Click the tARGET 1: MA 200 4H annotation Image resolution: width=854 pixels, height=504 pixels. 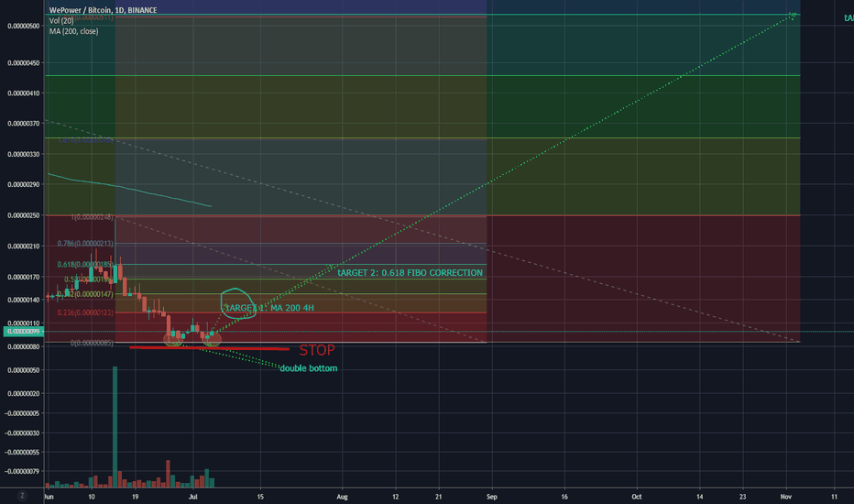pyautogui.click(x=269, y=308)
